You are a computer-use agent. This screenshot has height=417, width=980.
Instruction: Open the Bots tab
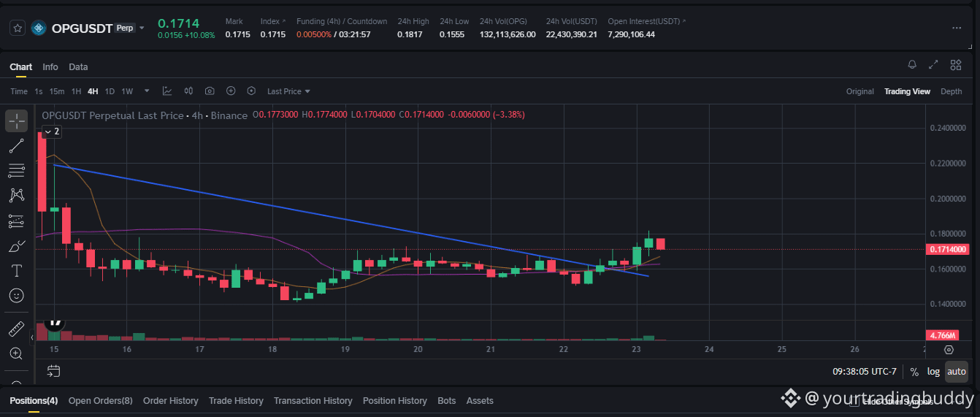point(447,400)
